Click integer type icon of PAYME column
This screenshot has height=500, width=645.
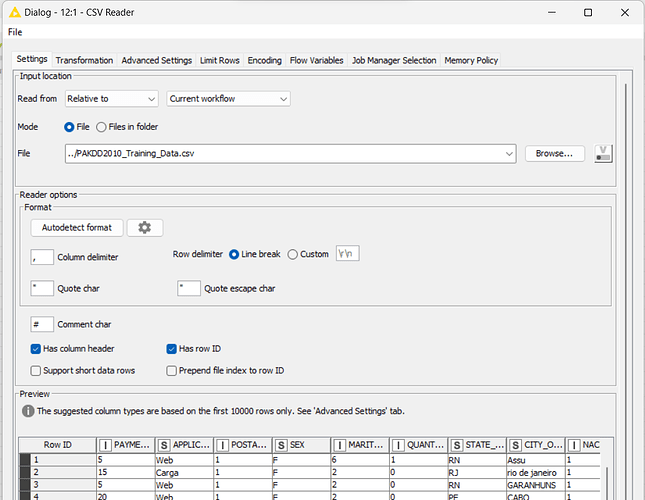point(105,445)
